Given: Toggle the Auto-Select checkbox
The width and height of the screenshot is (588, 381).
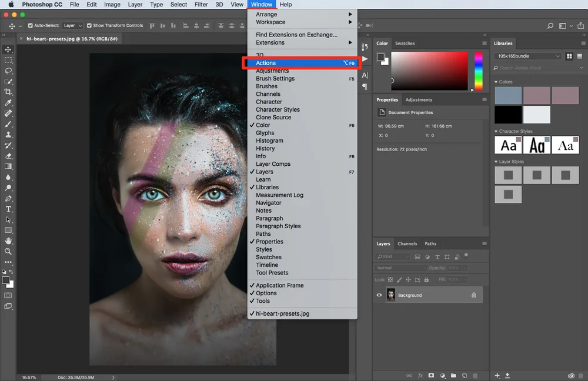Looking at the screenshot, I should 31,25.
